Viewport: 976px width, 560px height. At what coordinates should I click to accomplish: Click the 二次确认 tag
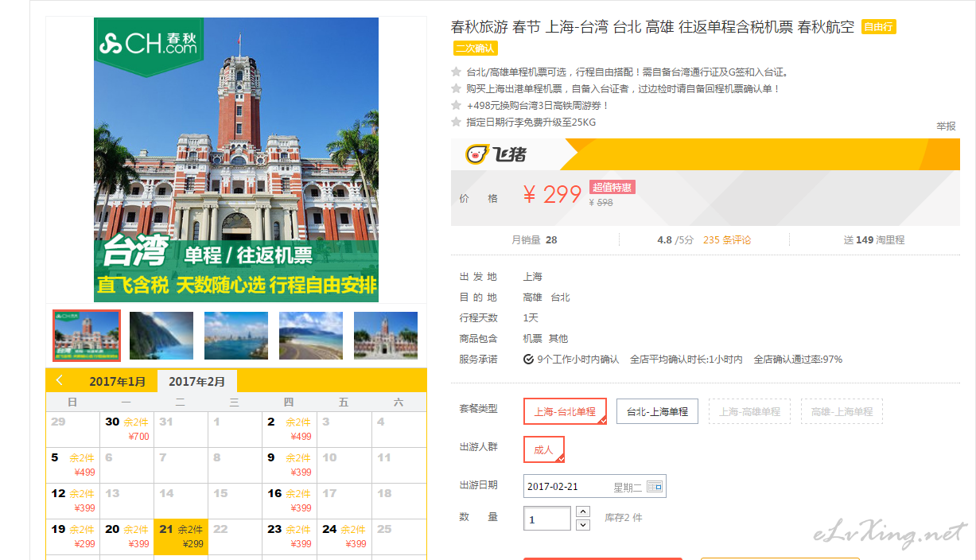point(475,48)
